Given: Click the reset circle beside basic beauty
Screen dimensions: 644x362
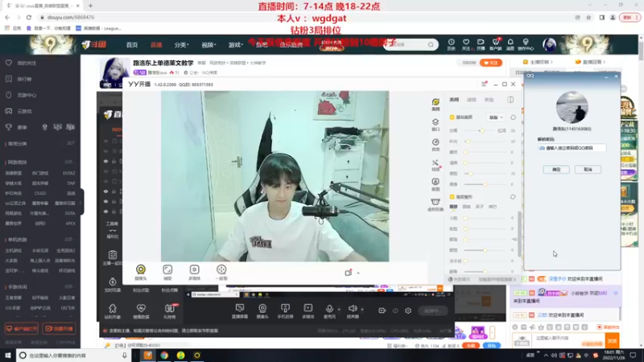Looking at the screenshot, I should [513, 117].
